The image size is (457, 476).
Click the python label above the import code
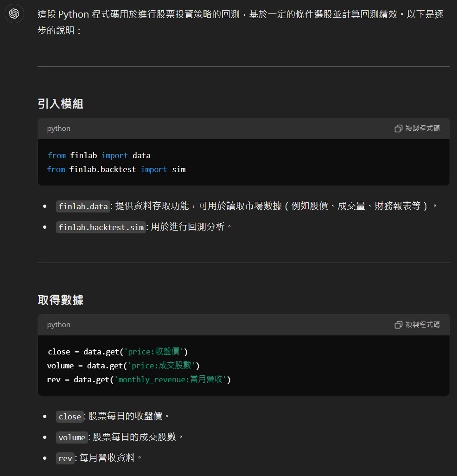58,129
